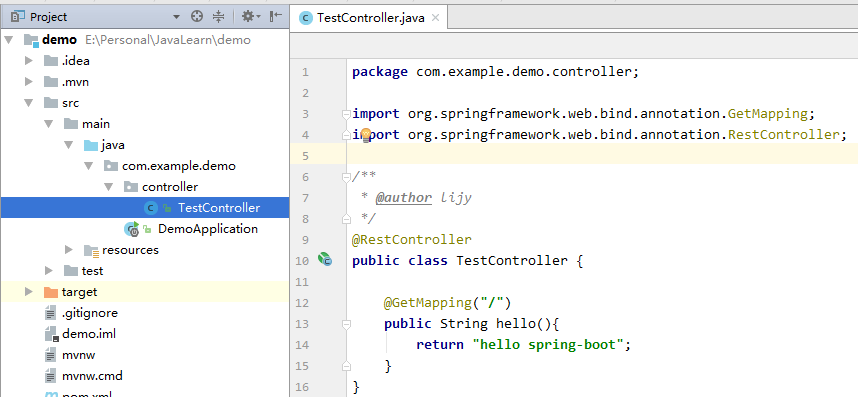Select the .idea folder icon

(x=51, y=61)
